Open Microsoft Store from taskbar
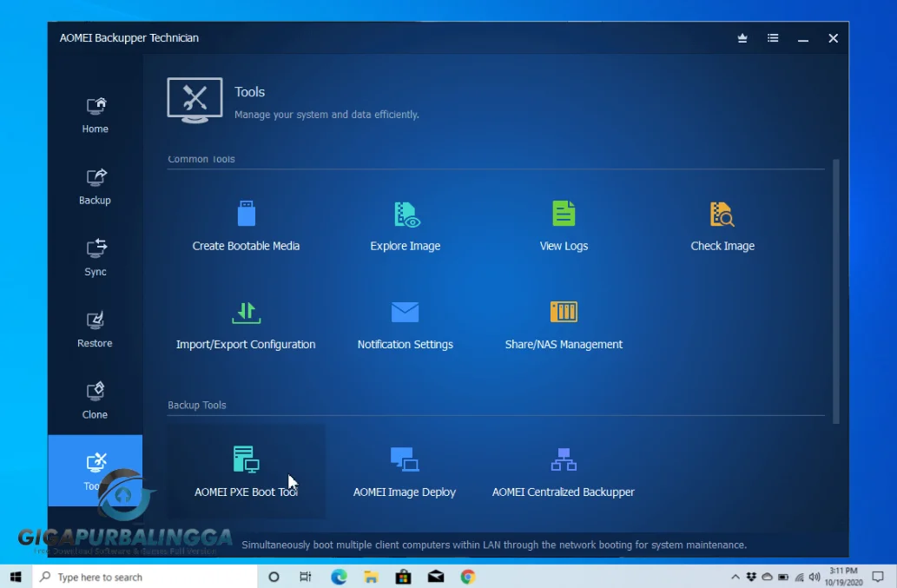The height and width of the screenshot is (588, 897). pyautogui.click(x=403, y=577)
